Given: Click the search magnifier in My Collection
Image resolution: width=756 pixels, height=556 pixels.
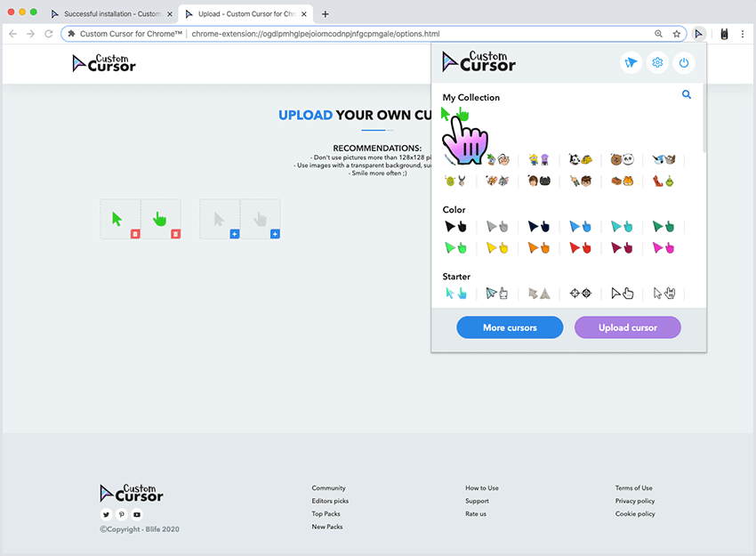Looking at the screenshot, I should click(x=686, y=94).
